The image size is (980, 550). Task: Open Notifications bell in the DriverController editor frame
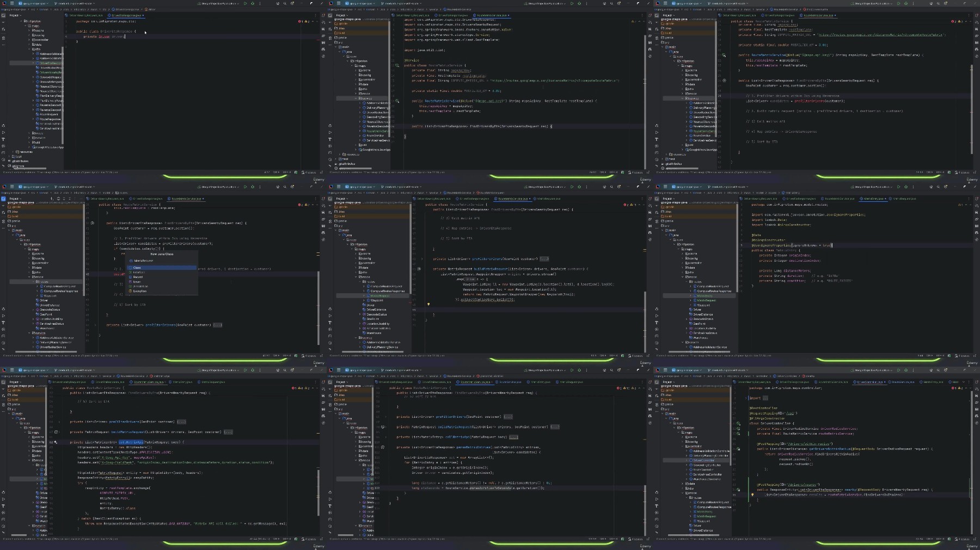tap(976, 382)
